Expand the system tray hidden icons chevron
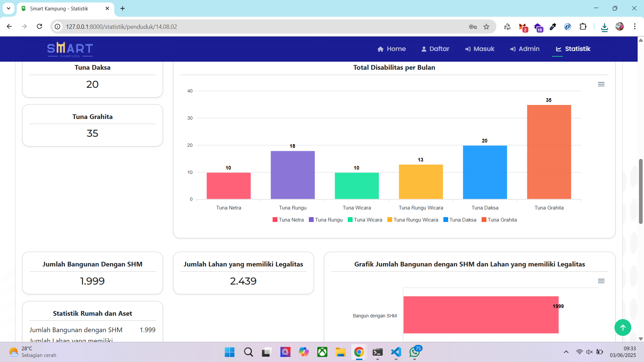This screenshot has width=644, height=362. click(566, 352)
